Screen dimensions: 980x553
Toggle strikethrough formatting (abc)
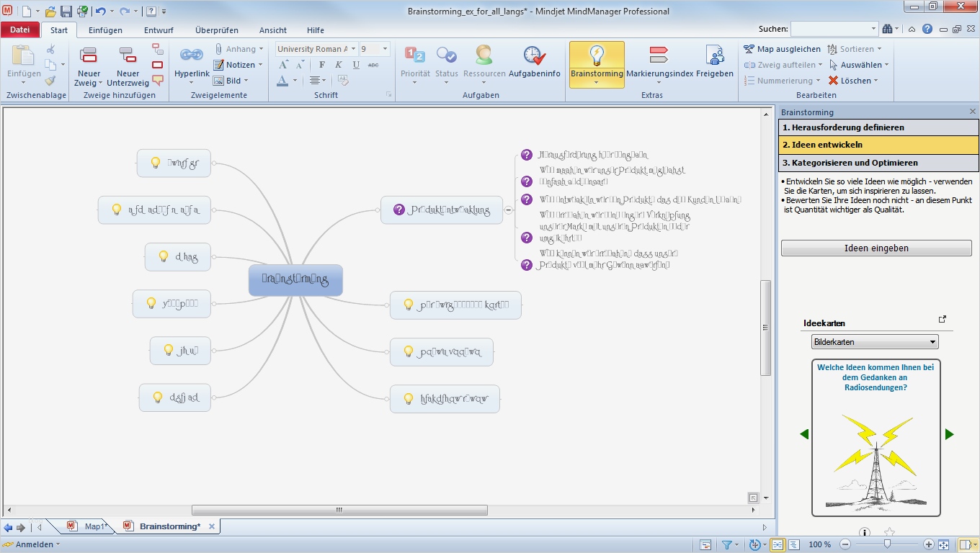pos(373,65)
